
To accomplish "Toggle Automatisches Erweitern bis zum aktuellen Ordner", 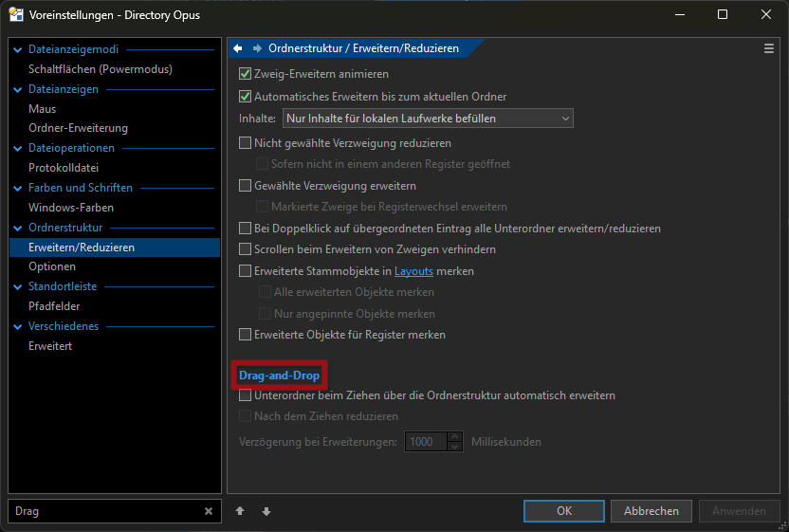I will tap(245, 97).
